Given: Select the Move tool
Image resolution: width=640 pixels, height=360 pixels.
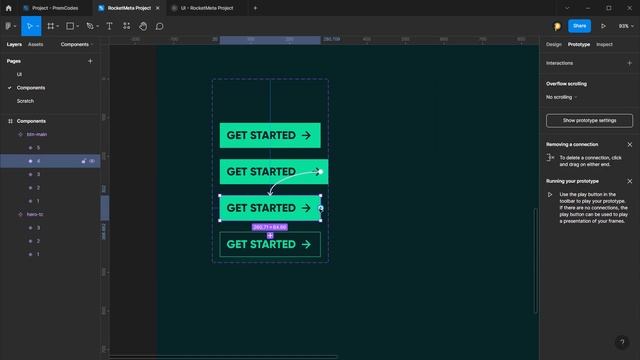Looking at the screenshot, I should point(29,26).
